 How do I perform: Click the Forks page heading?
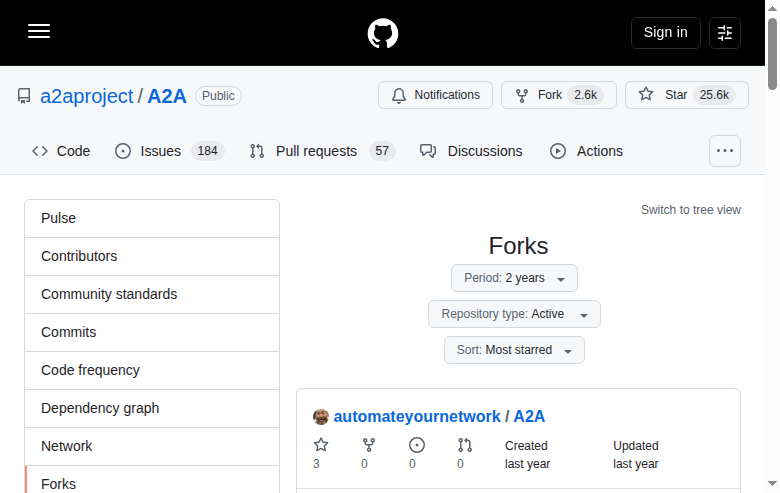pyautogui.click(x=518, y=246)
